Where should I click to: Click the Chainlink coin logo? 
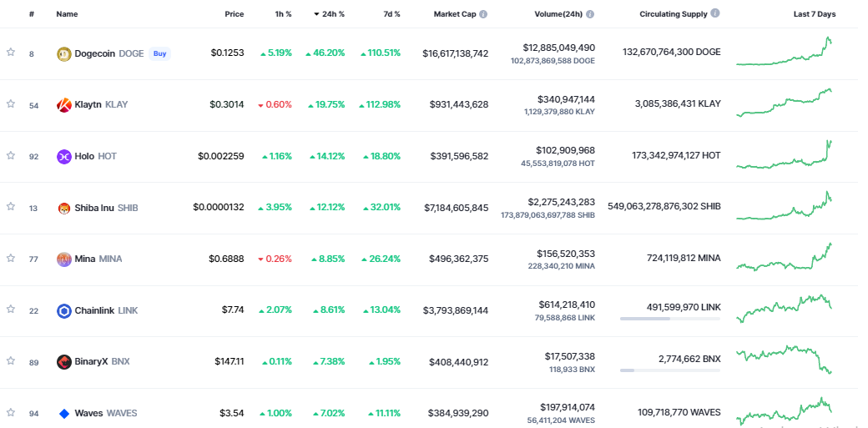pyautogui.click(x=64, y=310)
